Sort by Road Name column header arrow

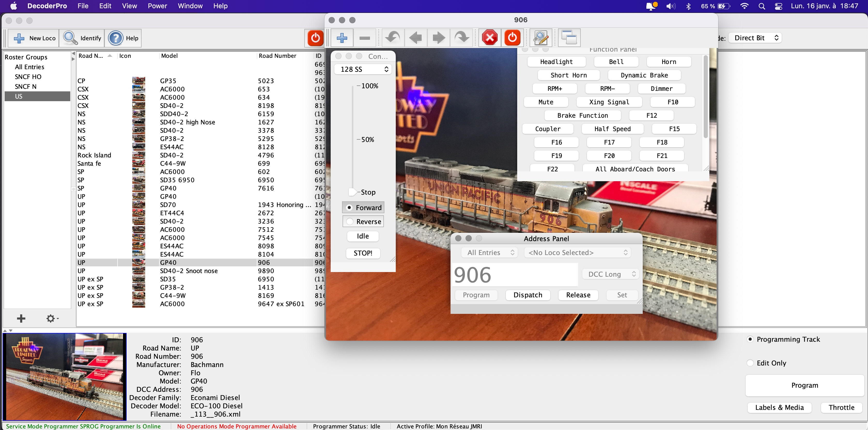[110, 56]
